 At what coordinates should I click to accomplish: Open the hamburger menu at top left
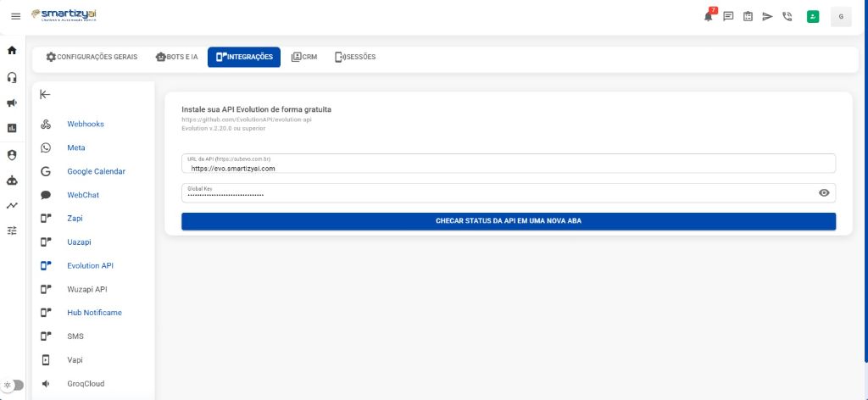[x=15, y=17]
